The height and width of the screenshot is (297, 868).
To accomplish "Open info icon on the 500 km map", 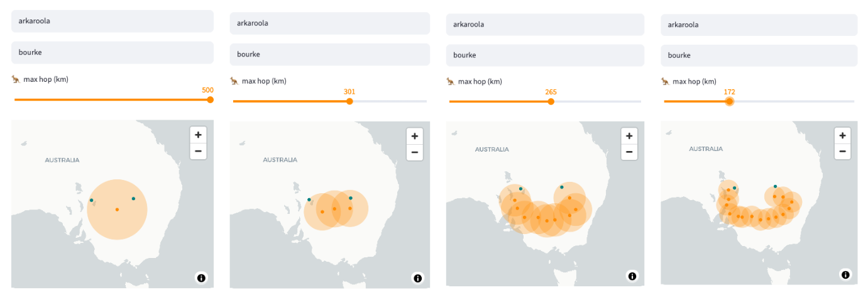I will [201, 277].
